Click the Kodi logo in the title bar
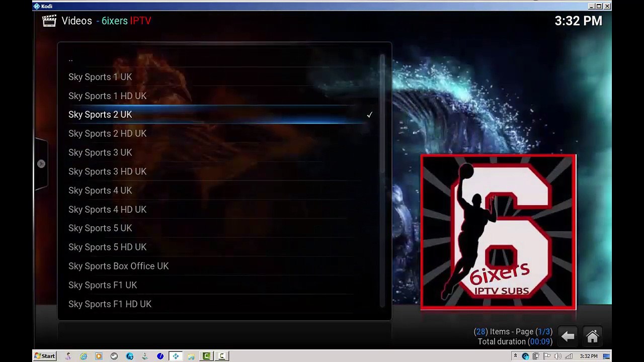 coord(36,6)
